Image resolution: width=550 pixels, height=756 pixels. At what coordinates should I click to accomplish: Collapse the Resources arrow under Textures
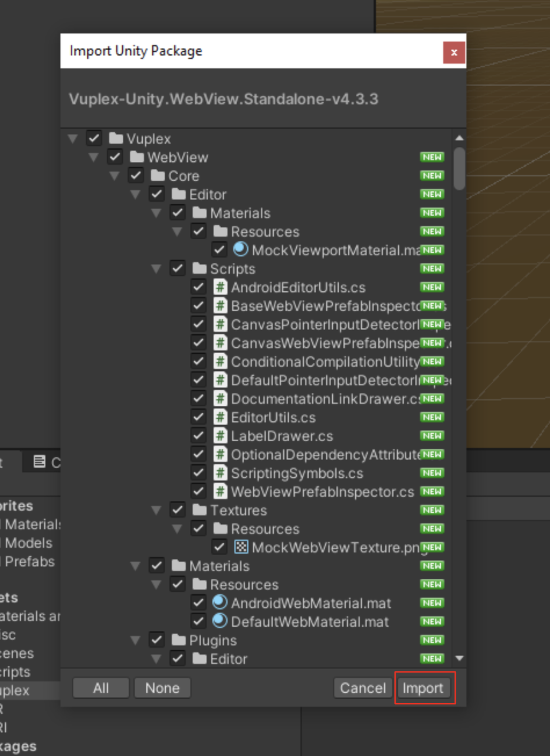click(x=177, y=529)
